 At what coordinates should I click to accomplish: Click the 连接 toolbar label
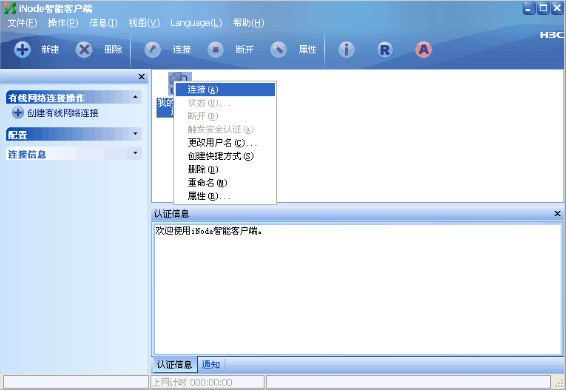click(x=182, y=49)
